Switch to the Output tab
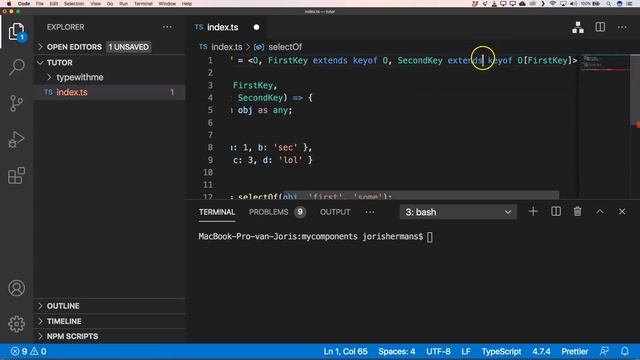The height and width of the screenshot is (360, 640). [x=335, y=212]
